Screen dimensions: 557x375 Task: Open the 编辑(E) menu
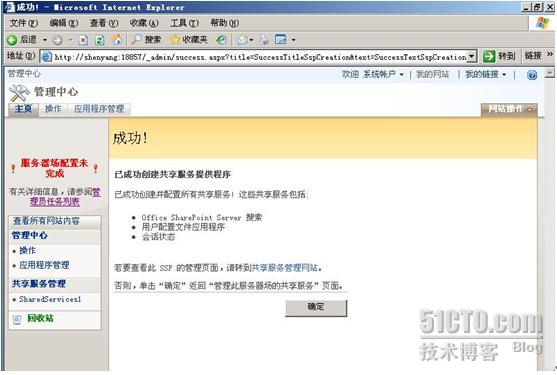64,23
